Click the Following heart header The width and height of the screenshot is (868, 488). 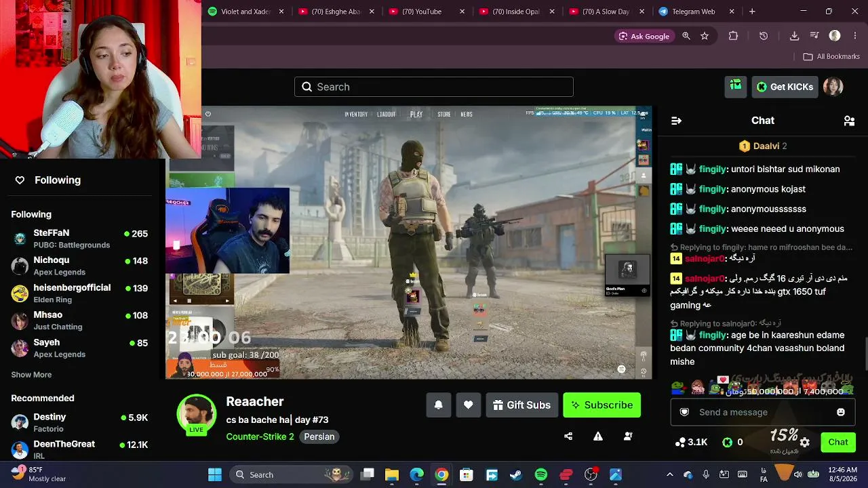pos(47,180)
